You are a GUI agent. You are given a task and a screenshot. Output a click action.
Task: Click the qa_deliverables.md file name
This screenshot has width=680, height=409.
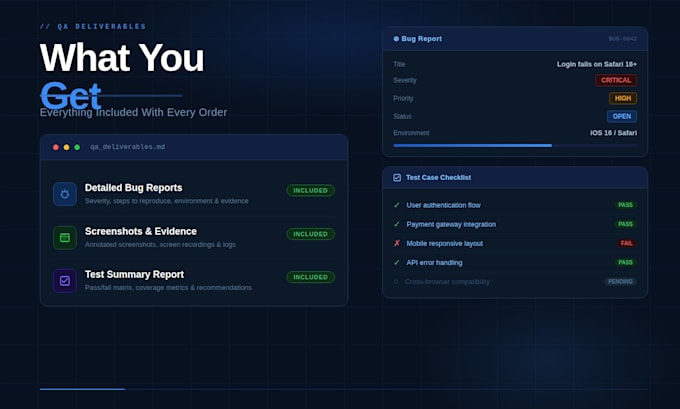click(x=128, y=147)
